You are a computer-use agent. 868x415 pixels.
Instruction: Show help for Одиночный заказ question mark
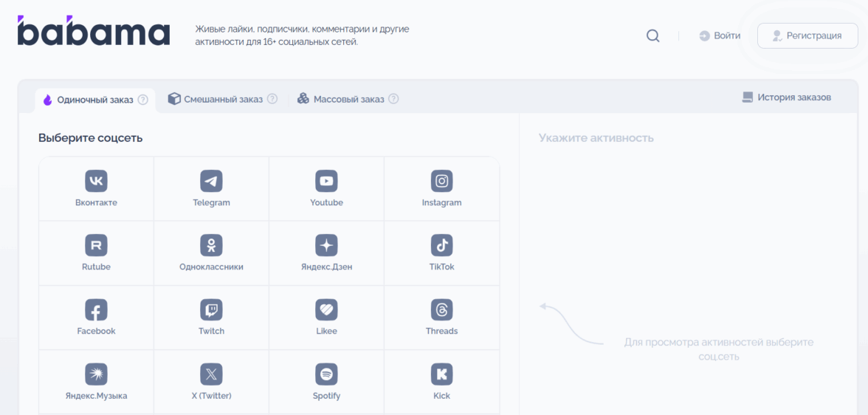point(143,100)
